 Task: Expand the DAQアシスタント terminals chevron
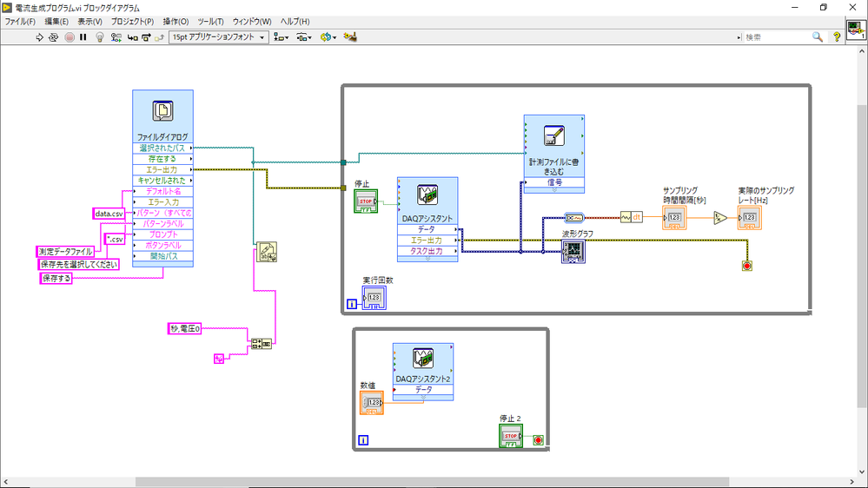click(427, 259)
